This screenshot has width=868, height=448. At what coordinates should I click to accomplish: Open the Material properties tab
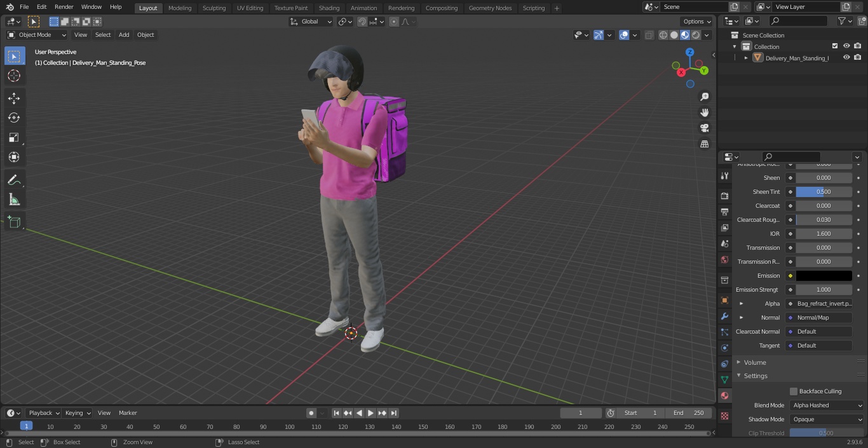coord(724,395)
